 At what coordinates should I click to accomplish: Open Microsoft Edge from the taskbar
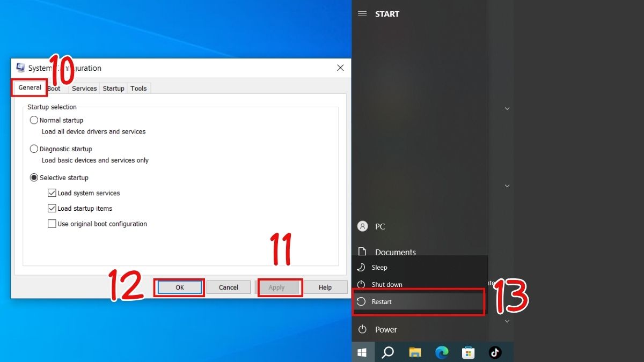[x=442, y=352]
